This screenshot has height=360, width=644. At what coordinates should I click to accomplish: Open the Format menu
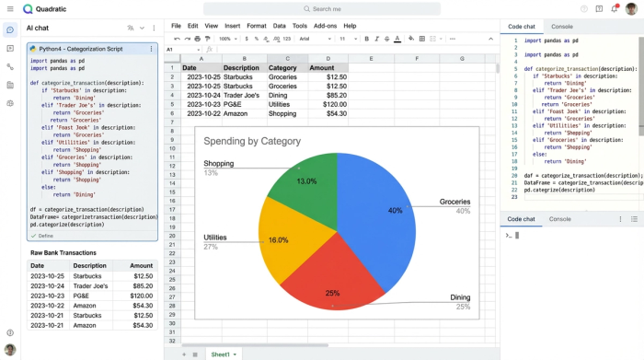click(257, 26)
